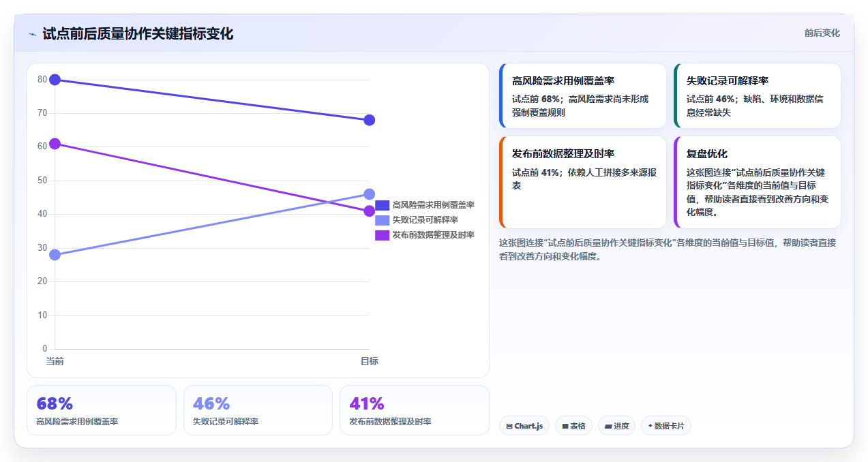868x462 pixels.
Task: Click the 当前 x-axis label
Action: click(x=55, y=361)
